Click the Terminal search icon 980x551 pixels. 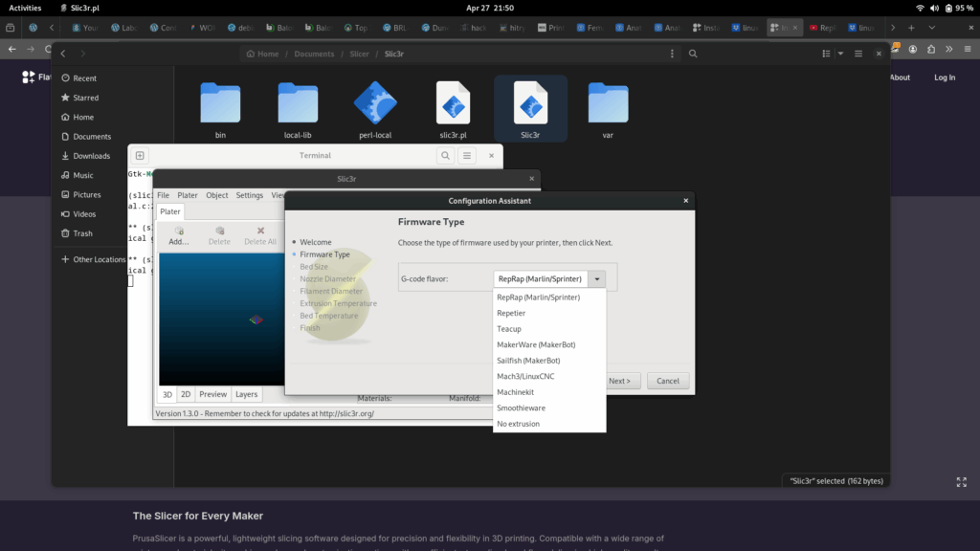click(445, 156)
